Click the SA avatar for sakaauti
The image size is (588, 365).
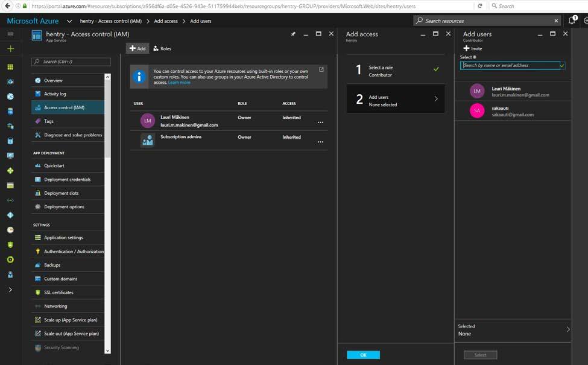477,110
